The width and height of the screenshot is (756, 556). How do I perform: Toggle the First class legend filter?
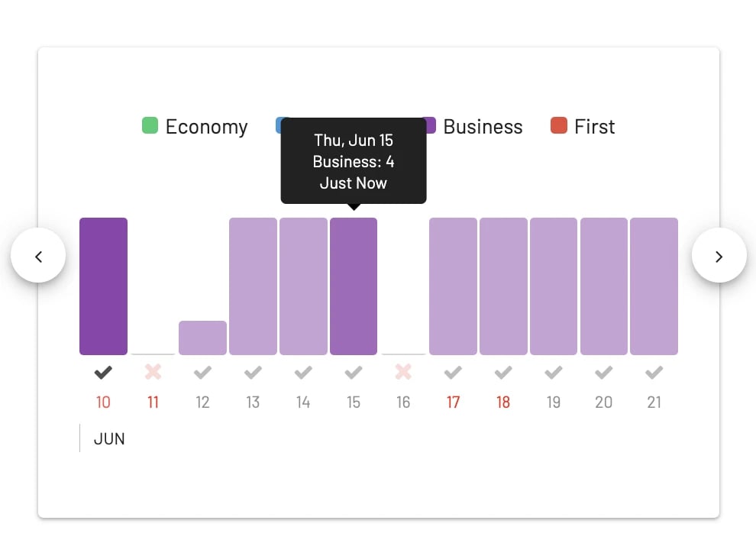583,126
